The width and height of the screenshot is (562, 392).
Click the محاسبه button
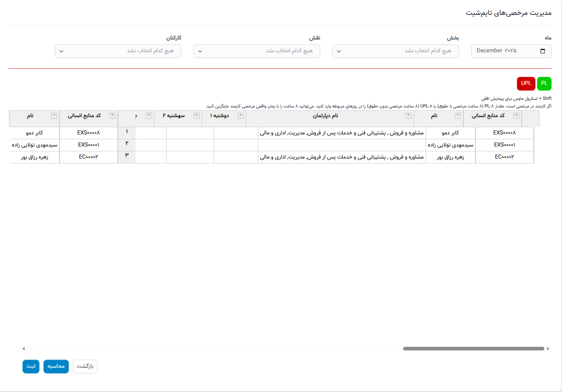pos(56,366)
